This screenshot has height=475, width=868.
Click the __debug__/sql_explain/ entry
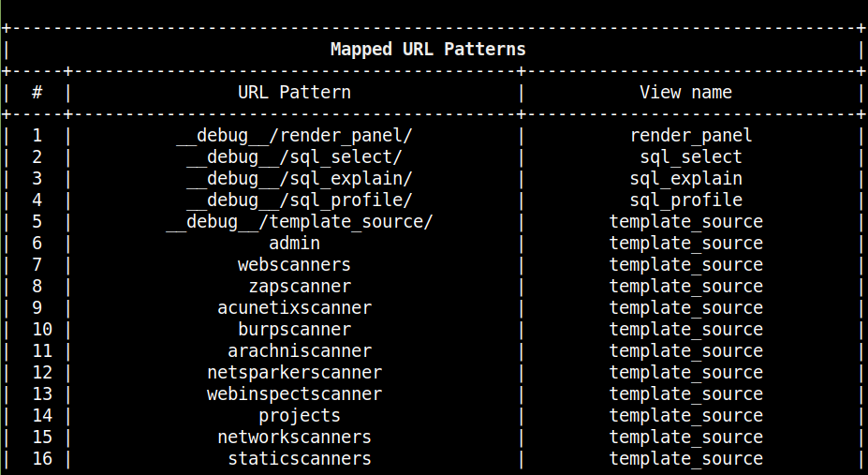pos(300,179)
